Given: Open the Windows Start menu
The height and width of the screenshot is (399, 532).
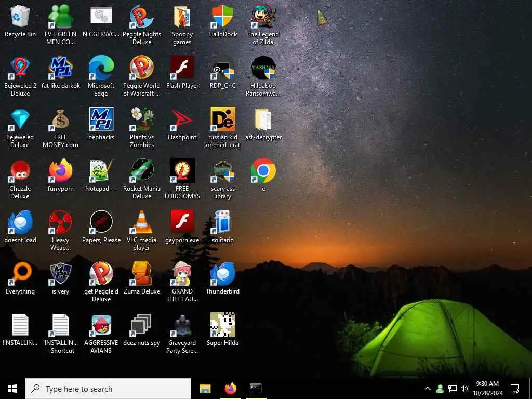Looking at the screenshot, I should (x=12, y=389).
